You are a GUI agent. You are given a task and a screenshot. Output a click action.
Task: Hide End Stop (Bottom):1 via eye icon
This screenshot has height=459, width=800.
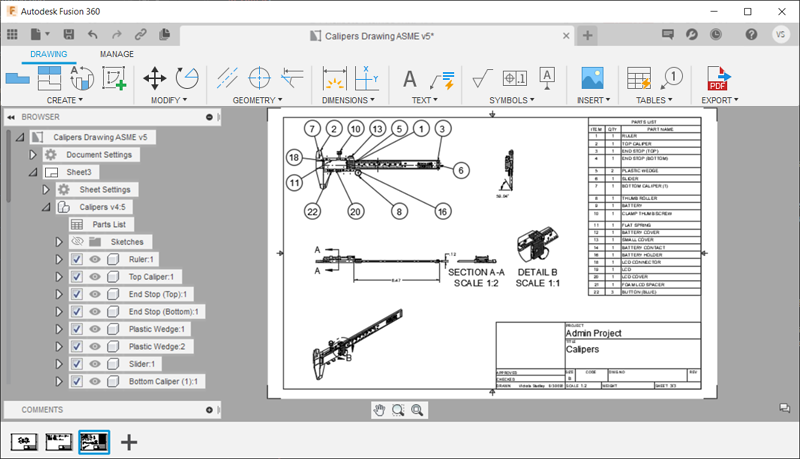pos(95,312)
